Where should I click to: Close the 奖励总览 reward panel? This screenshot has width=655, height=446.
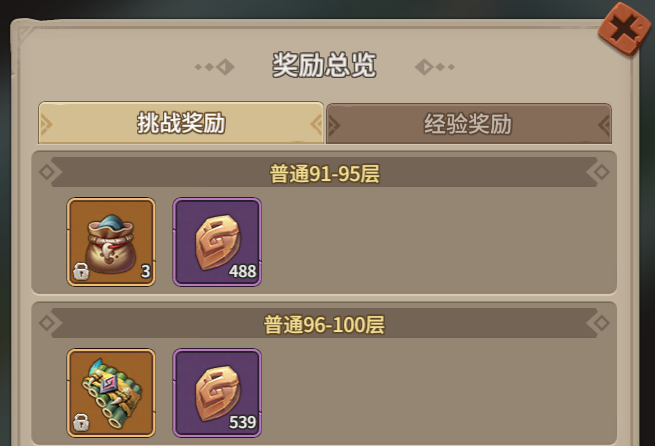coord(625,28)
